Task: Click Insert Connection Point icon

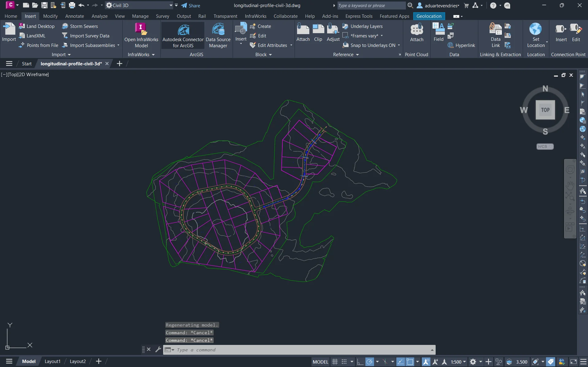Action: tap(561, 32)
